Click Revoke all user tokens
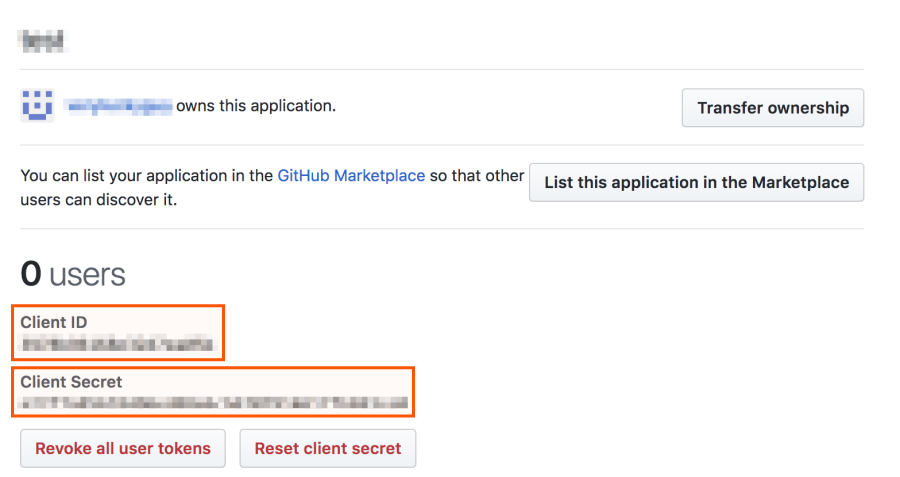This screenshot has height=477, width=900. coord(123,448)
